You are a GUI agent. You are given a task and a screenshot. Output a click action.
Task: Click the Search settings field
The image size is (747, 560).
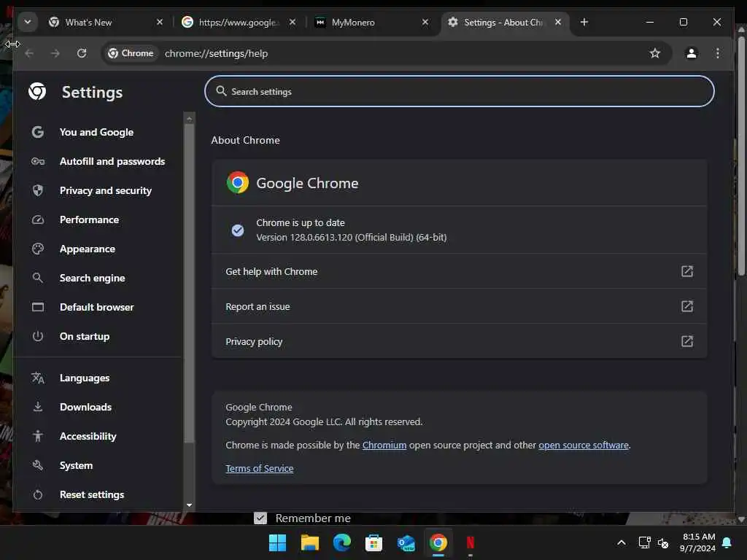(460, 91)
